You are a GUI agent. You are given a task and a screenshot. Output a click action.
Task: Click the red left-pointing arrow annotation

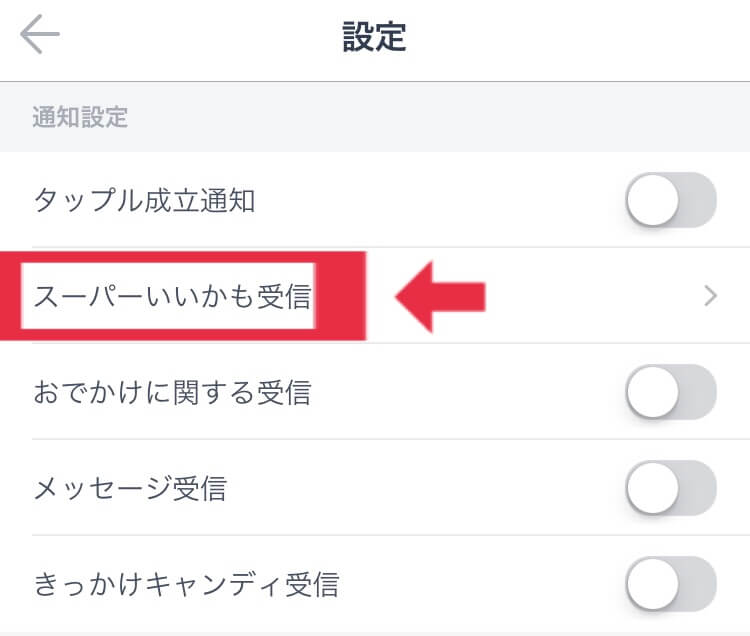coord(440,297)
